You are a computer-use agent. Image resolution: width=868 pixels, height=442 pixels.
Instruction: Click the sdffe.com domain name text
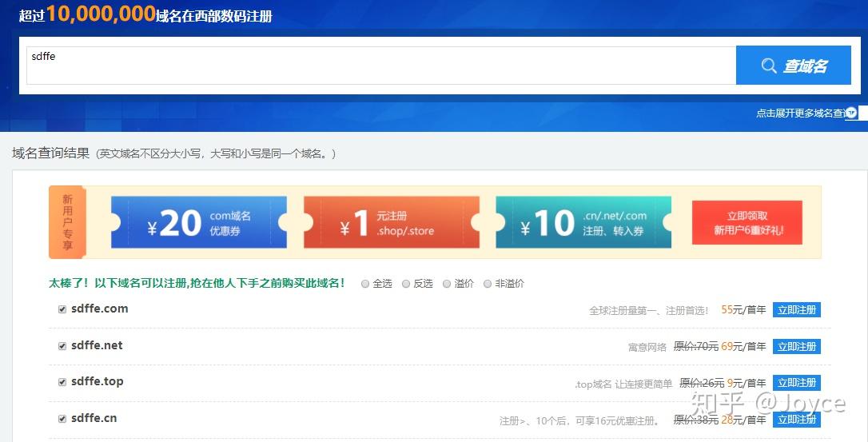pos(100,309)
